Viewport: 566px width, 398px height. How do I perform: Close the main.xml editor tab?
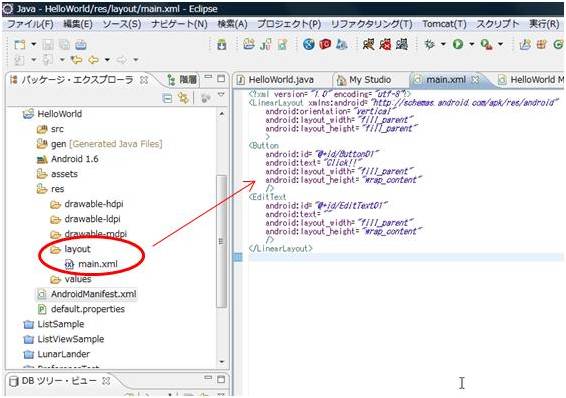click(x=476, y=80)
